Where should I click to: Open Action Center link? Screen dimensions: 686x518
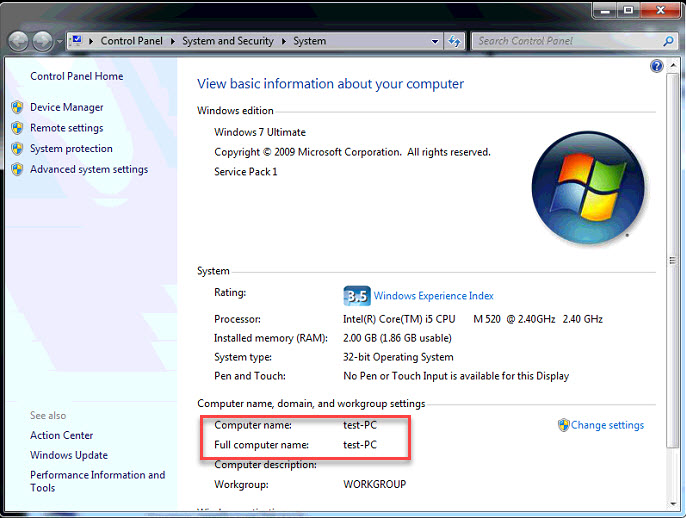61,435
